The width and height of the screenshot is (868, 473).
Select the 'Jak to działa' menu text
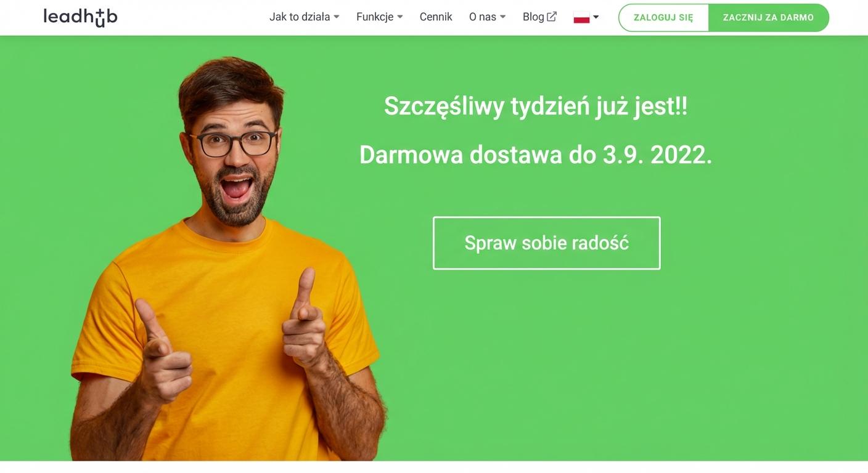pos(300,17)
